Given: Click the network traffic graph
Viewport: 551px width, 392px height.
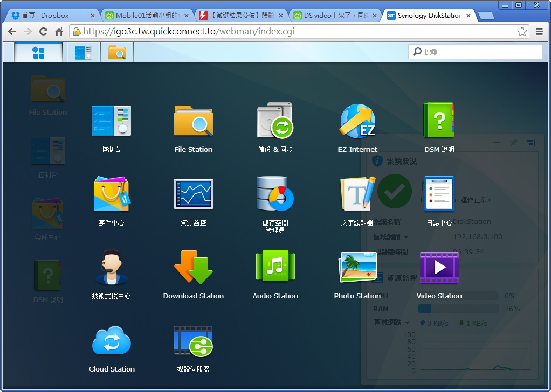Looking at the screenshot, I should click(x=475, y=352).
